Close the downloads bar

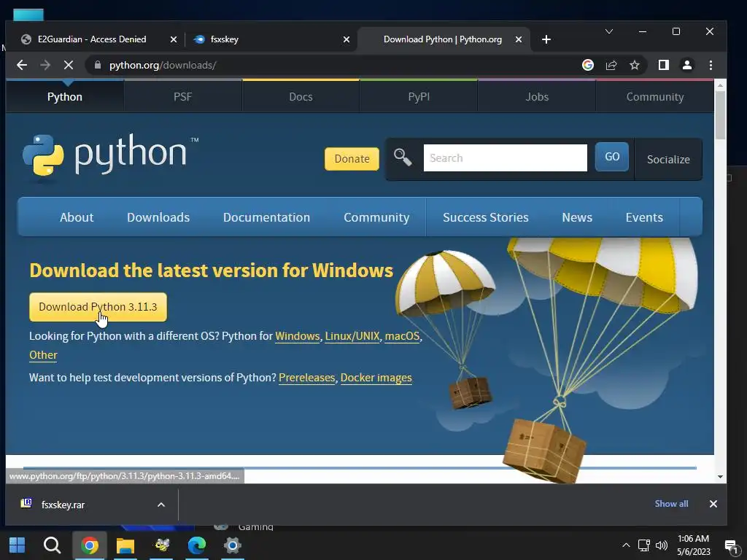point(713,504)
